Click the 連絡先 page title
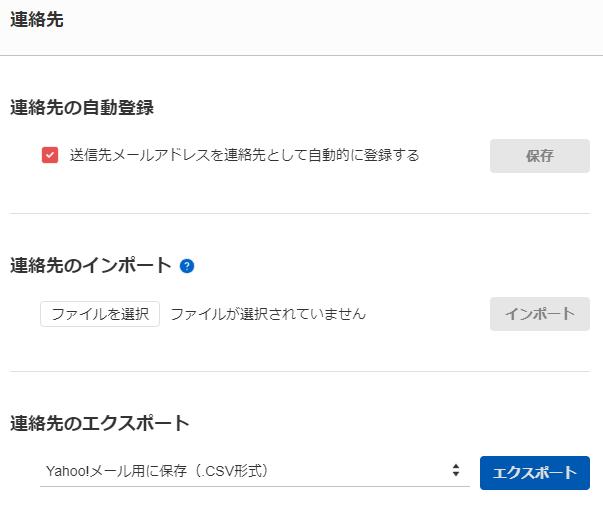Image resolution: width=603 pixels, height=511 pixels. [x=37, y=20]
